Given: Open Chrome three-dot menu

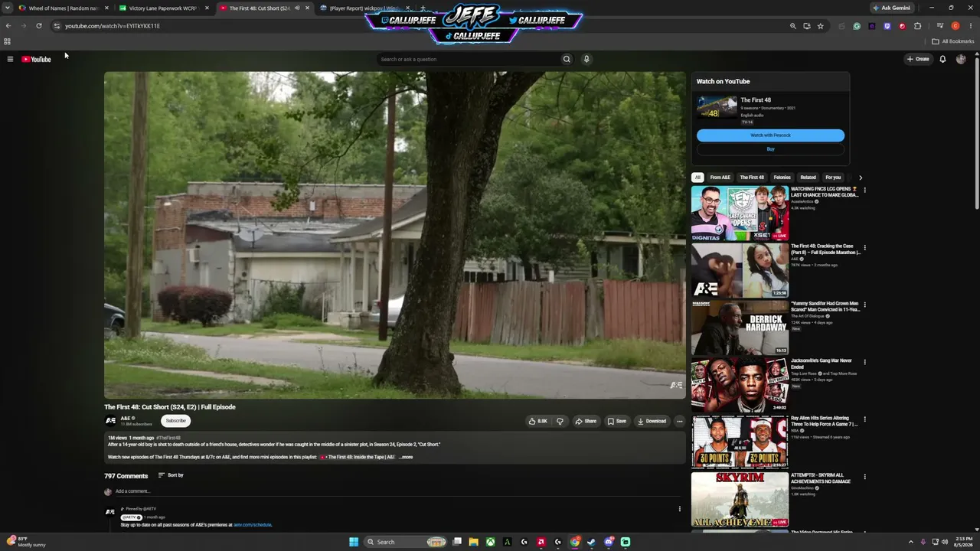Looking at the screenshot, I should tap(972, 26).
